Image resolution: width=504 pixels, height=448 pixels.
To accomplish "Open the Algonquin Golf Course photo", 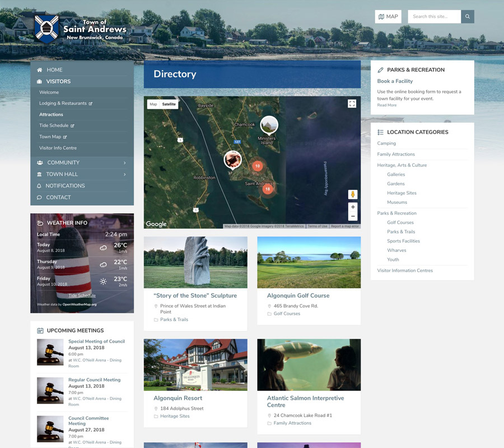I will coord(309,262).
